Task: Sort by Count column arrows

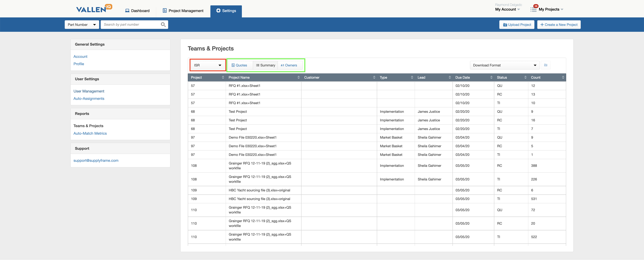Action: point(563,77)
